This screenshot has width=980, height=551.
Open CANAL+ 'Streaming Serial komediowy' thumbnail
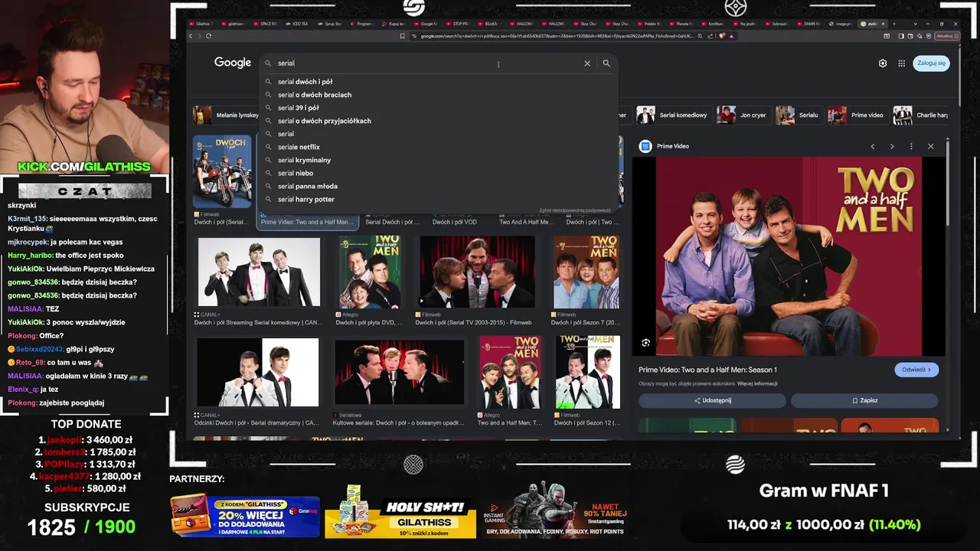click(259, 272)
